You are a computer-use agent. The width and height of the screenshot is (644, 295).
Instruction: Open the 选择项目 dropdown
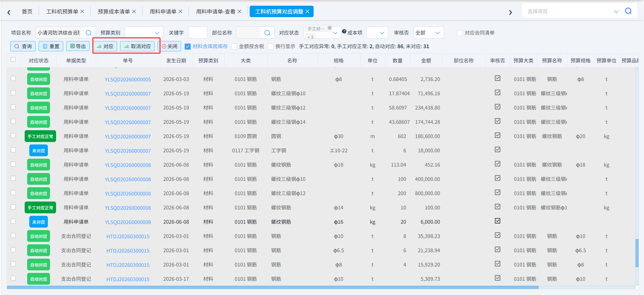pos(573,11)
